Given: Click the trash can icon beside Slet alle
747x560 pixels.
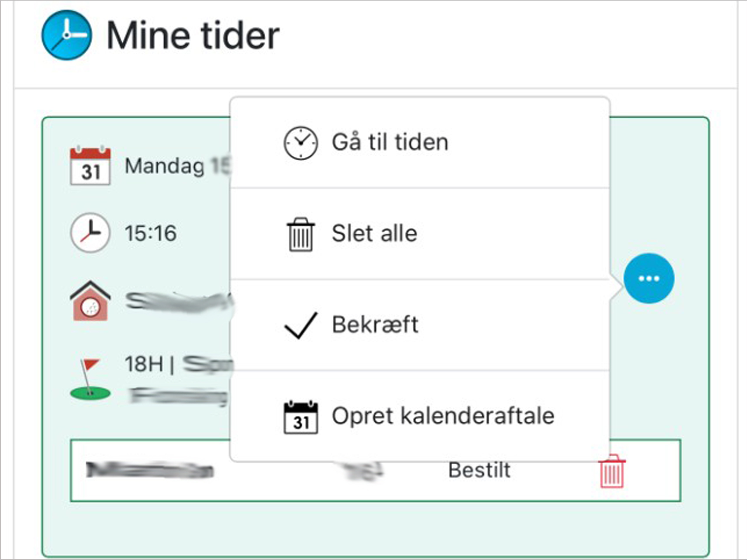Looking at the screenshot, I should point(301,234).
